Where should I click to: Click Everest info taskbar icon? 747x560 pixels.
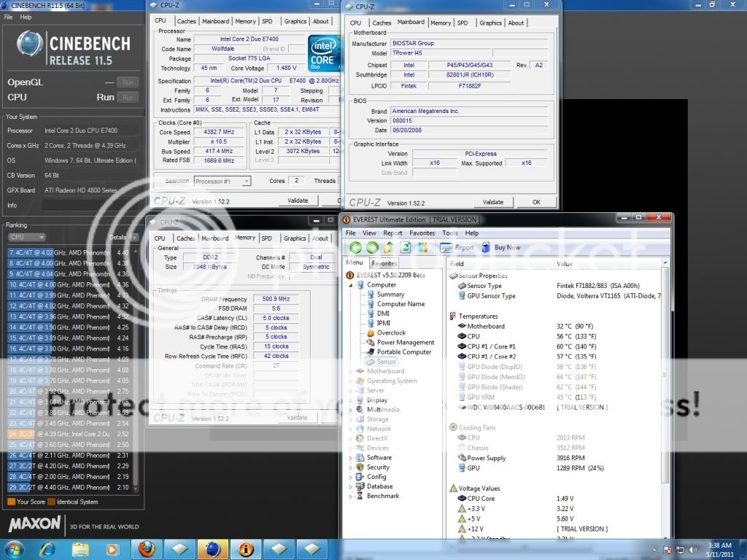pyautogui.click(x=246, y=550)
